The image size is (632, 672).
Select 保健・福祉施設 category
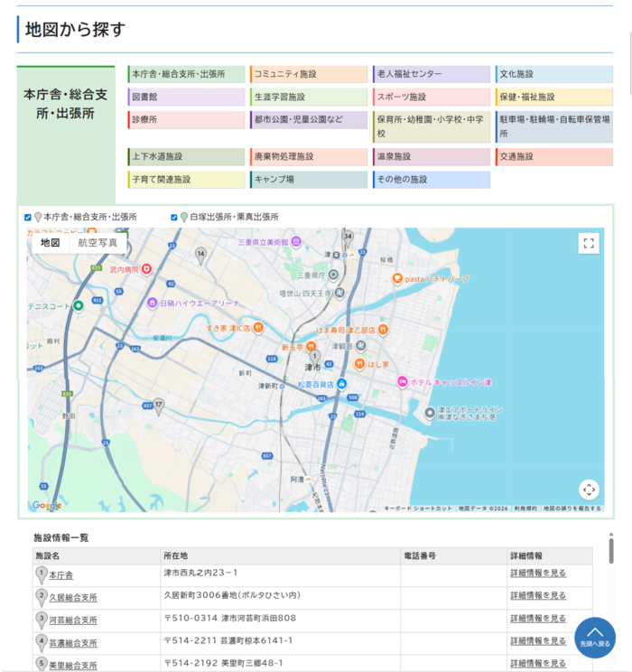[x=554, y=97]
